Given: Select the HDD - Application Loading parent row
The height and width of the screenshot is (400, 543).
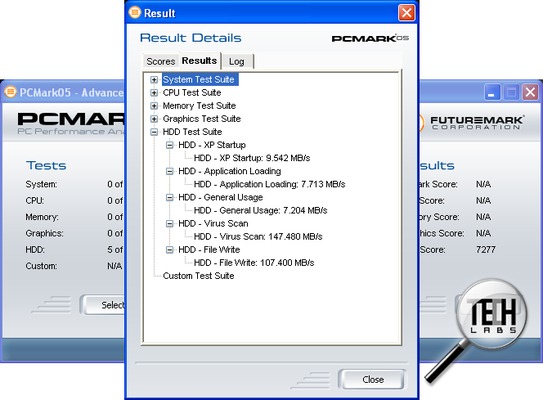Looking at the screenshot, I should click(x=230, y=171).
